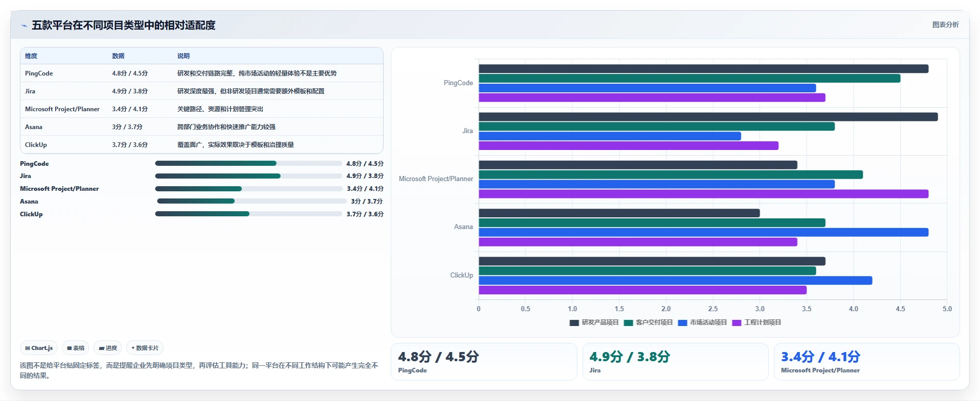This screenshot has height=401, width=980.
Task: Click the footnote paragraph starting with 该图不是
Action: pos(199,370)
